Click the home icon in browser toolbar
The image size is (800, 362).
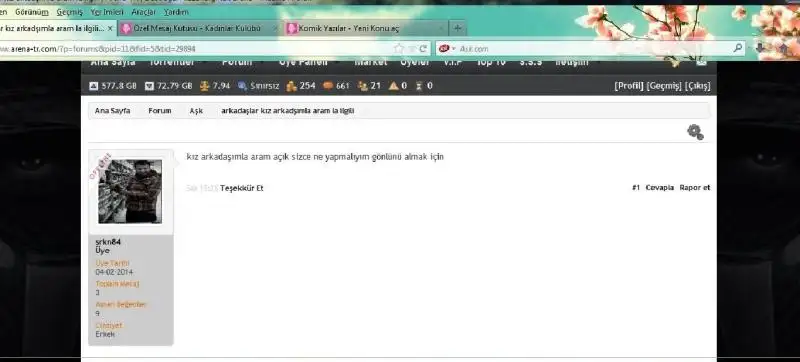tap(784, 48)
